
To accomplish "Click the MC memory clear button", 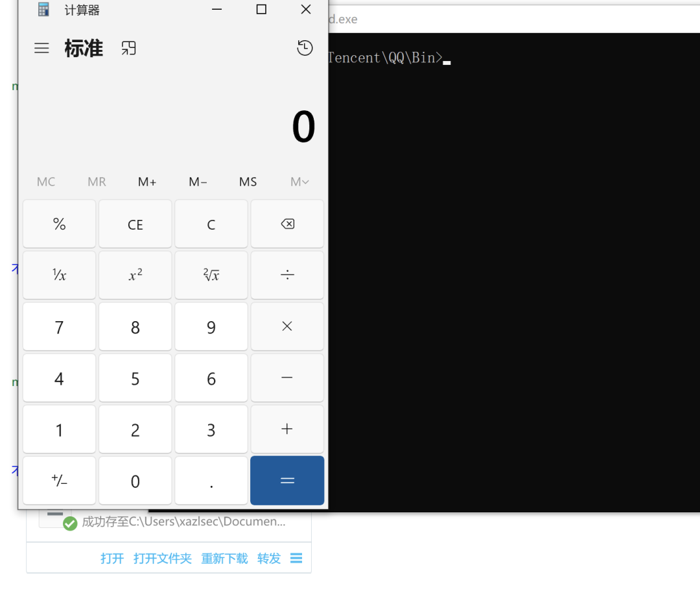I will tap(46, 182).
